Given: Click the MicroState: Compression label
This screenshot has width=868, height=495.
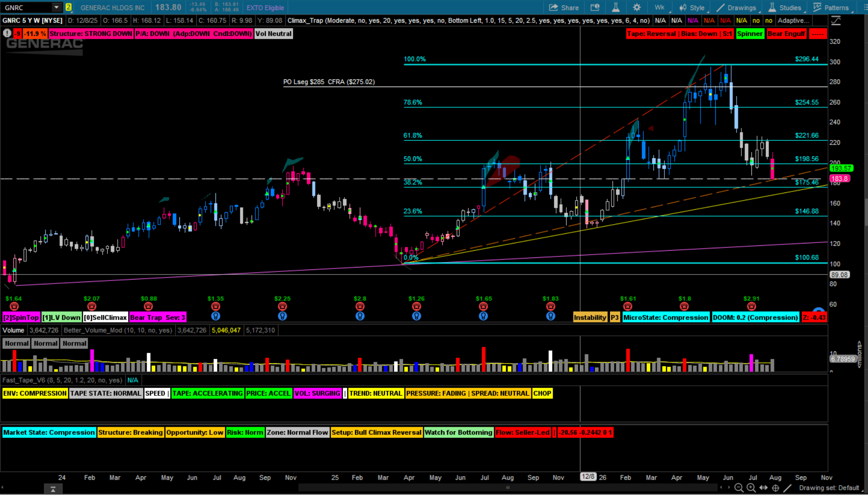Looking at the screenshot, I should click(x=666, y=317).
